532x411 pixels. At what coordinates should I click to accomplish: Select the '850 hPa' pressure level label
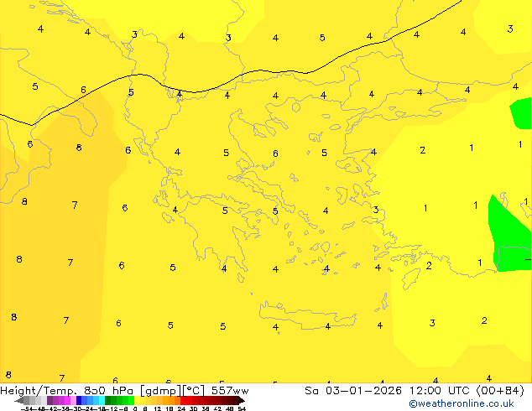(108, 391)
